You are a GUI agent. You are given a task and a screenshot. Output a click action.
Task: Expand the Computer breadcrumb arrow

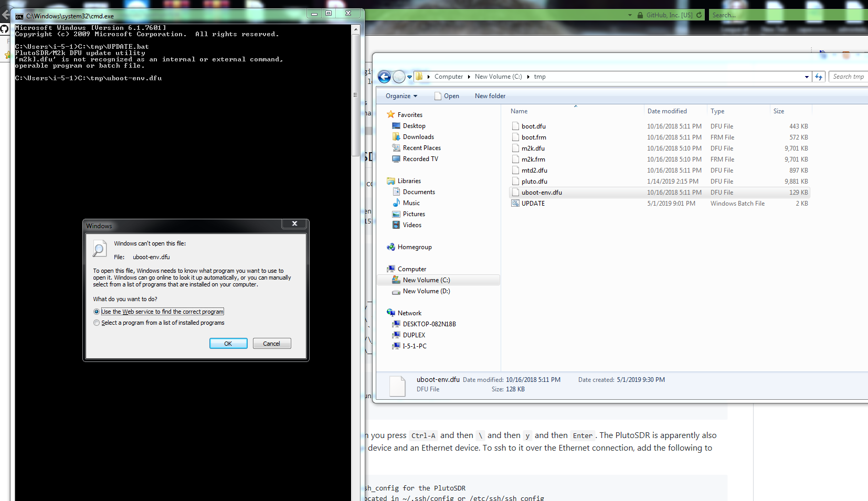click(469, 77)
